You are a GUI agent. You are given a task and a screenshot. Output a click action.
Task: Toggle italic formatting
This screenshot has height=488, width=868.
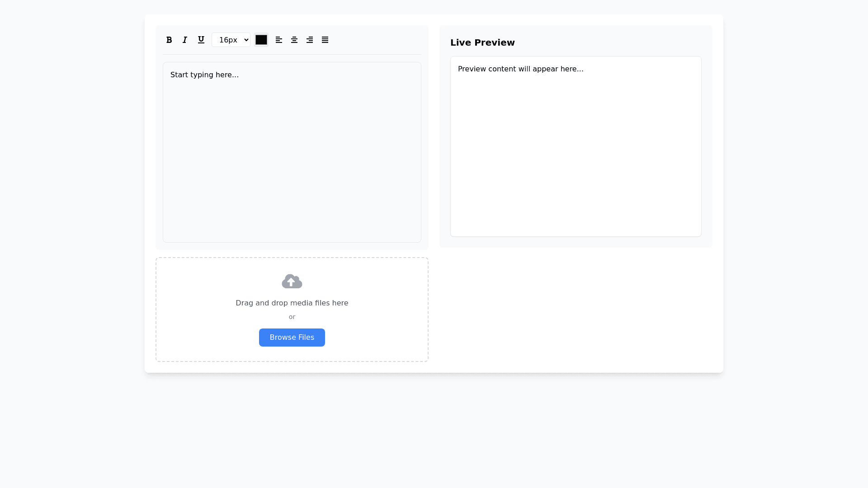click(x=185, y=40)
